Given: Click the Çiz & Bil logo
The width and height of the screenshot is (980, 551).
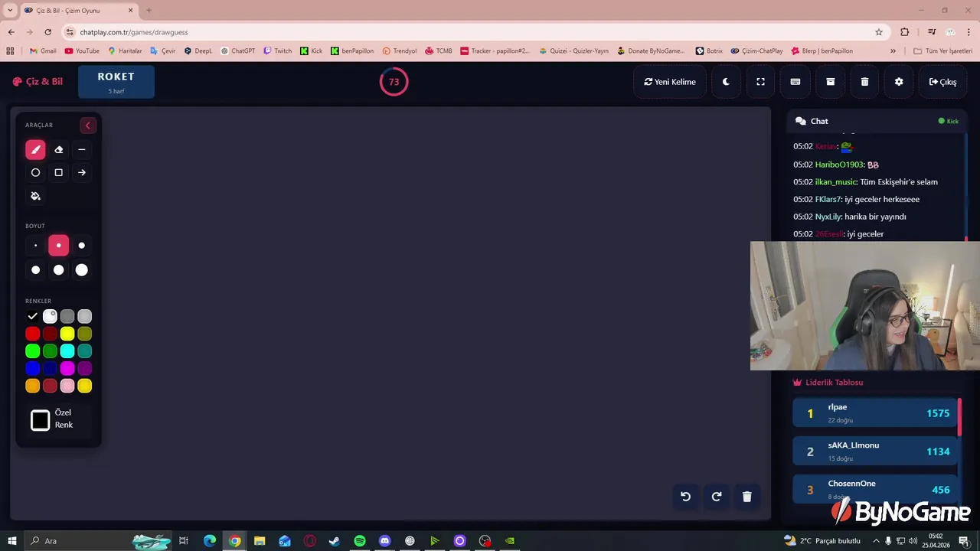Looking at the screenshot, I should click(38, 82).
